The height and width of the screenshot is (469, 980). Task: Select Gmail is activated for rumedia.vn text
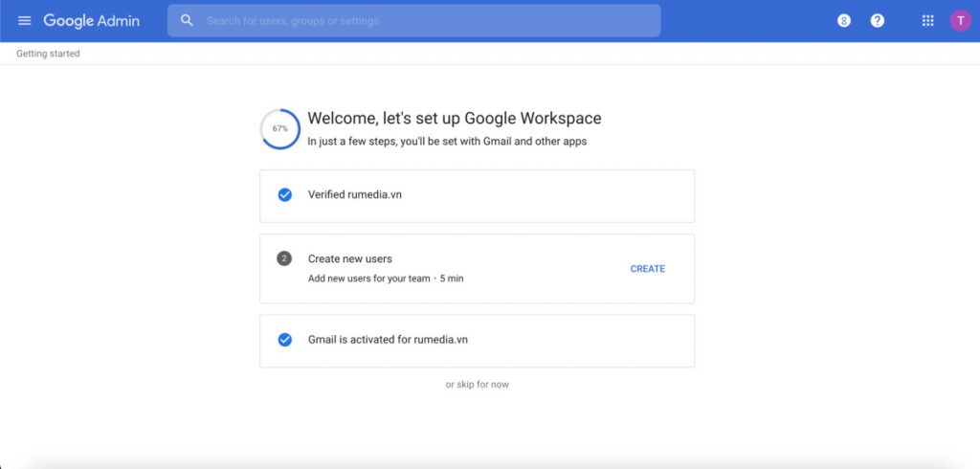click(x=388, y=340)
